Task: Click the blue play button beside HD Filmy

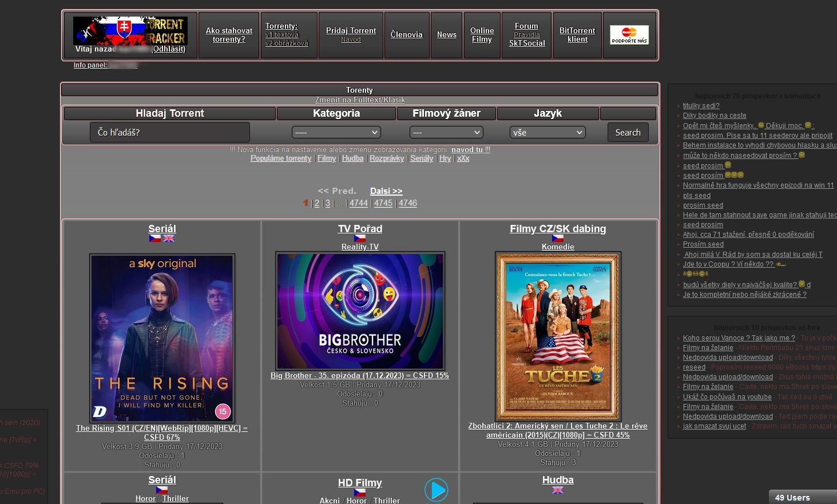Action: coord(436,490)
